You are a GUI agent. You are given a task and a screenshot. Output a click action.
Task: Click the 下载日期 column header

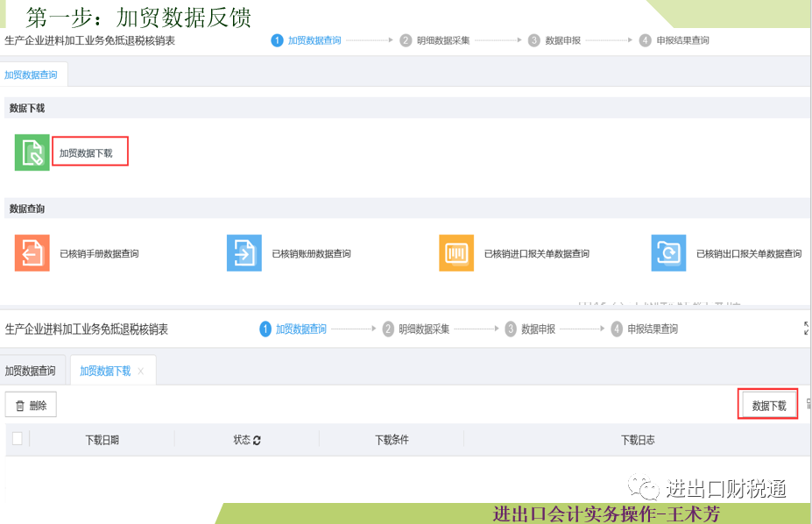tap(102, 440)
